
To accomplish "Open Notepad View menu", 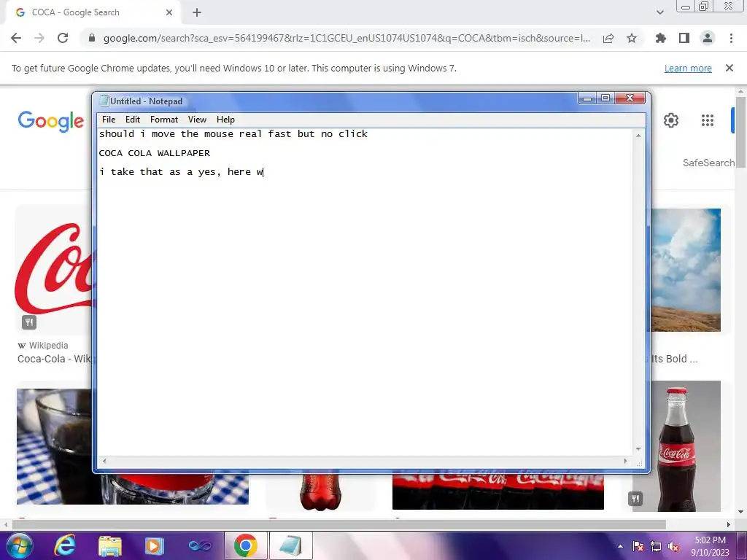I will tap(197, 120).
